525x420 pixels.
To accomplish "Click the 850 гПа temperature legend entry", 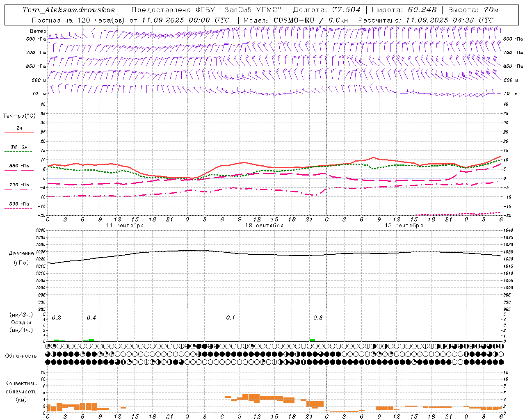I will [19, 166].
